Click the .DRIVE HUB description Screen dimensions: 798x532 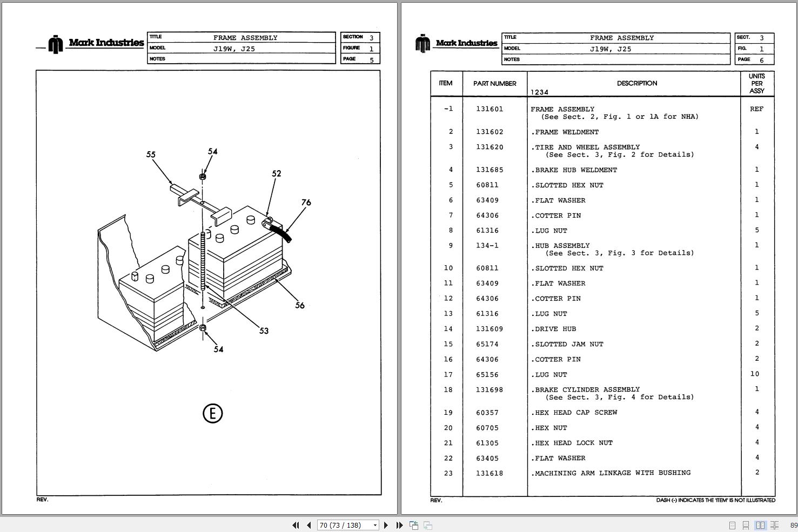pos(553,328)
